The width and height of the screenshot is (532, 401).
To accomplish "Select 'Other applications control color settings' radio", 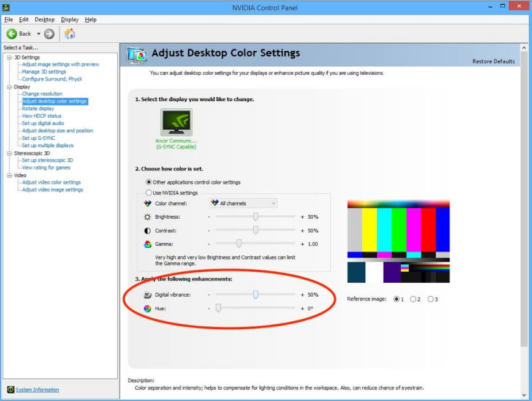I will tap(148, 182).
